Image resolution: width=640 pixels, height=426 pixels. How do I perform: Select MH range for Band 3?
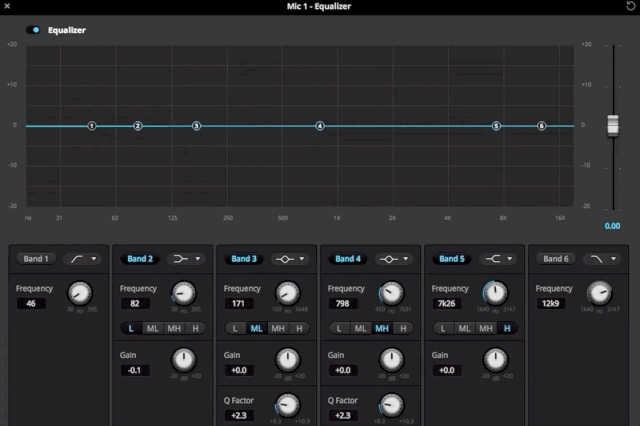(278, 328)
